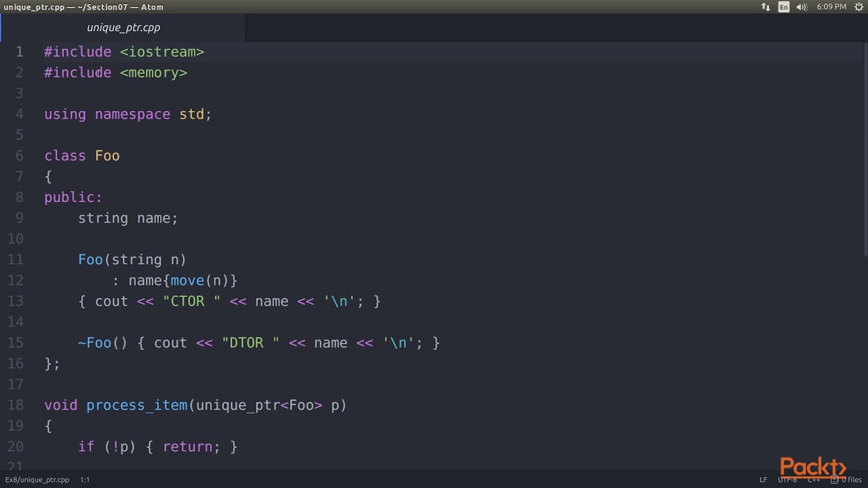Click the Ex8/unique_ptr.cpp path in status bar

coord(37,480)
